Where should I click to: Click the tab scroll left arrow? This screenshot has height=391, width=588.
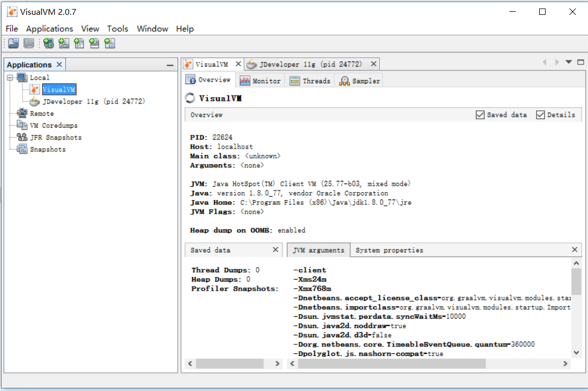coord(545,62)
